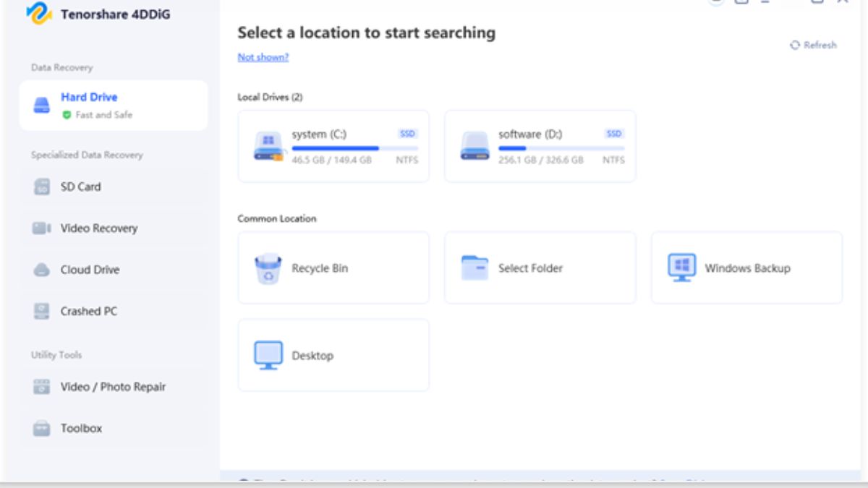Click the Video / Photo Repair icon
The height and width of the screenshot is (488, 868).
click(42, 387)
